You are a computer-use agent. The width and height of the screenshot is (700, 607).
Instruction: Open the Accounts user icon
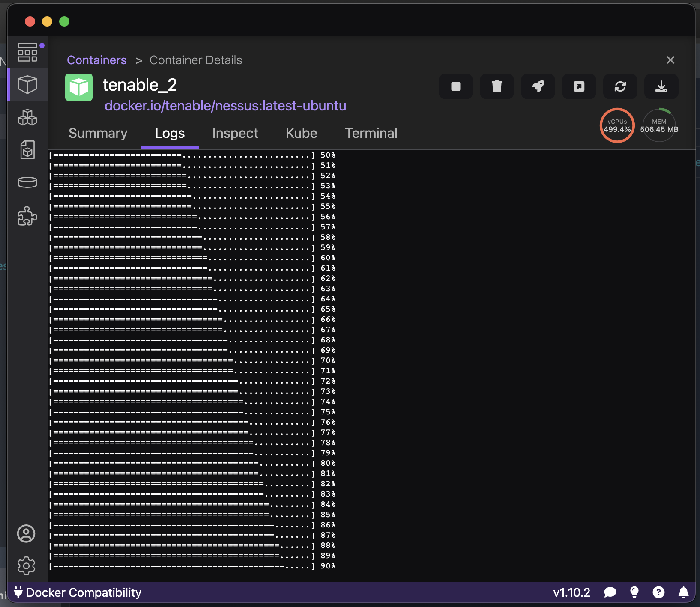coord(26,533)
